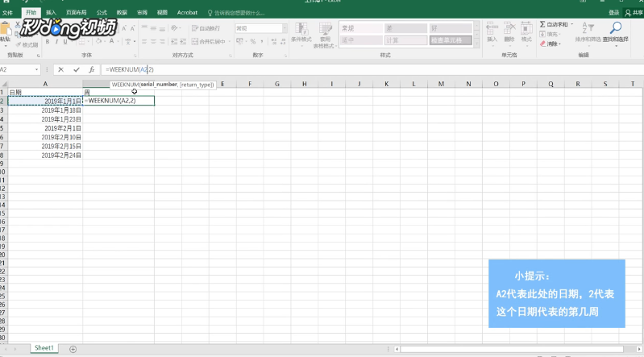The width and height of the screenshot is (644, 357).
Task: Click the decrease indent icon
Action: tap(174, 41)
